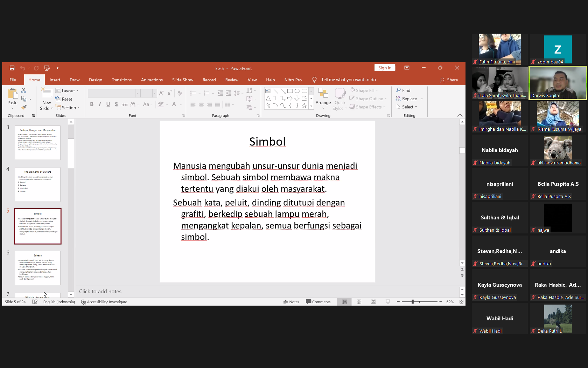Click the Accessibility Investigate status icon
The image size is (588, 368).
[x=83, y=302]
